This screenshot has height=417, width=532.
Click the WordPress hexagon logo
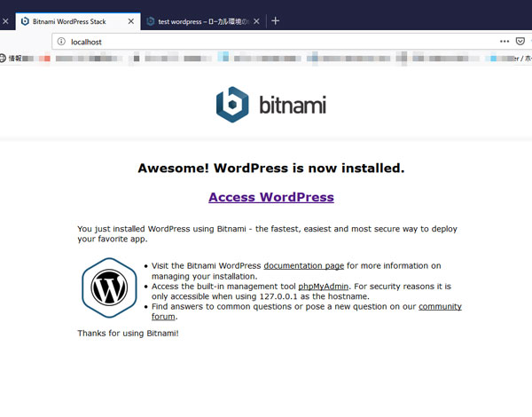click(x=109, y=287)
